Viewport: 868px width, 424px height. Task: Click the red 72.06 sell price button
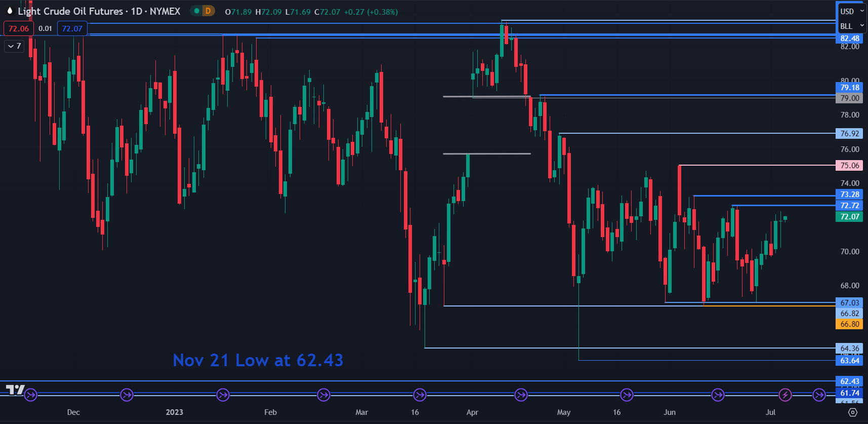tap(19, 28)
